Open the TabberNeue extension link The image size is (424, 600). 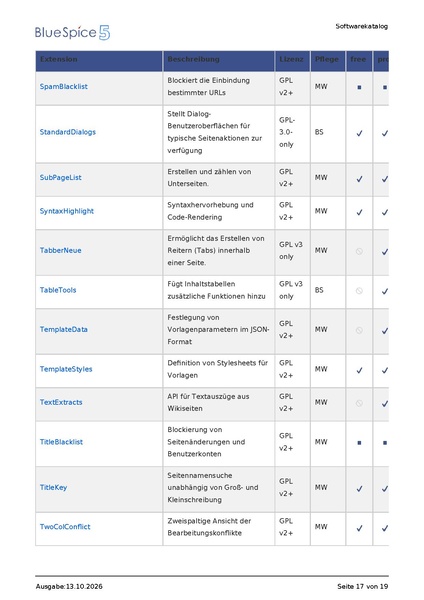click(60, 251)
